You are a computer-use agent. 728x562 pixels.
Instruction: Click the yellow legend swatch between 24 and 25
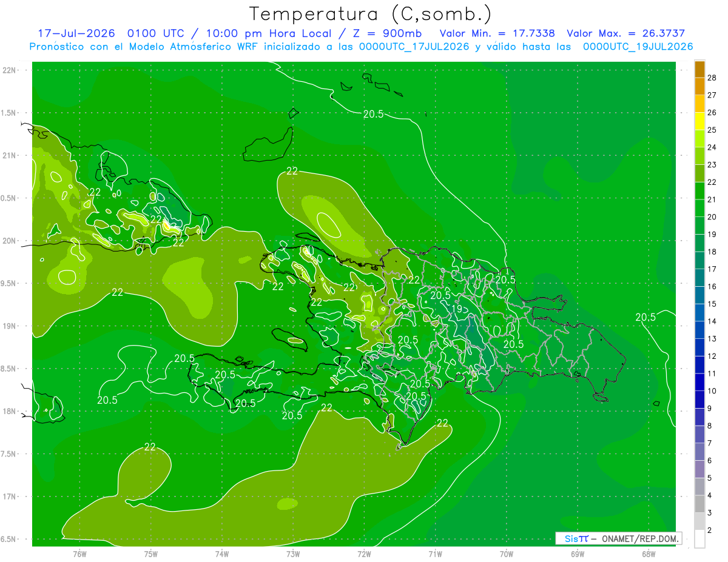(x=699, y=139)
